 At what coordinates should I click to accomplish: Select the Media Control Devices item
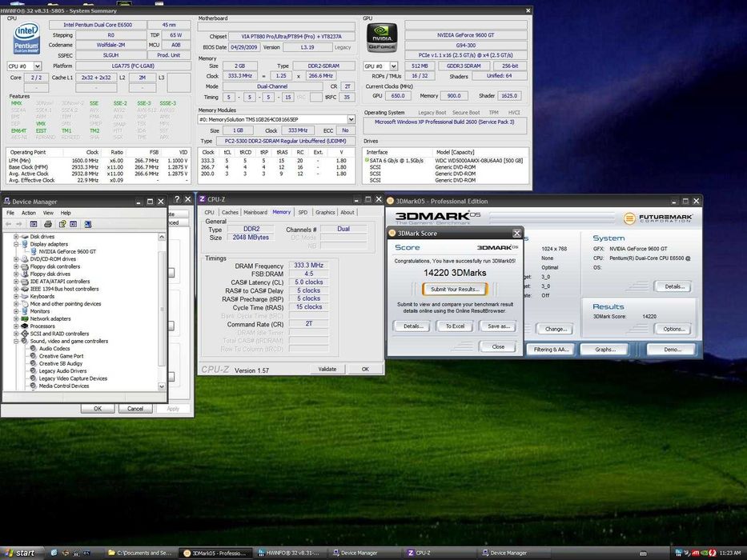[64, 386]
